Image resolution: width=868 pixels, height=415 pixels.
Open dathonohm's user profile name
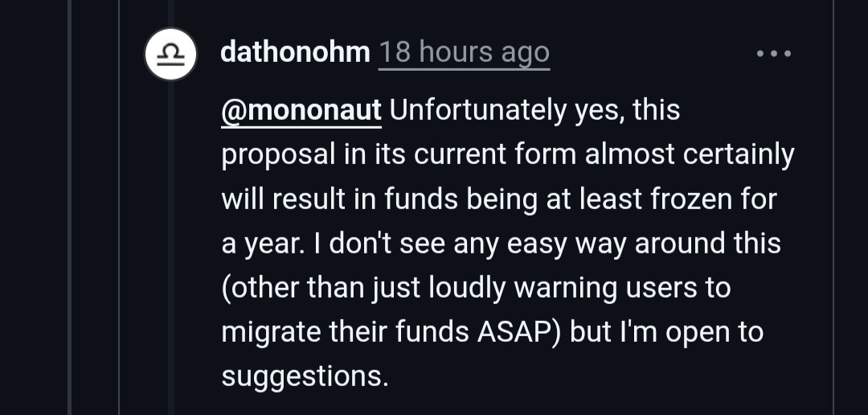pyautogui.click(x=295, y=53)
